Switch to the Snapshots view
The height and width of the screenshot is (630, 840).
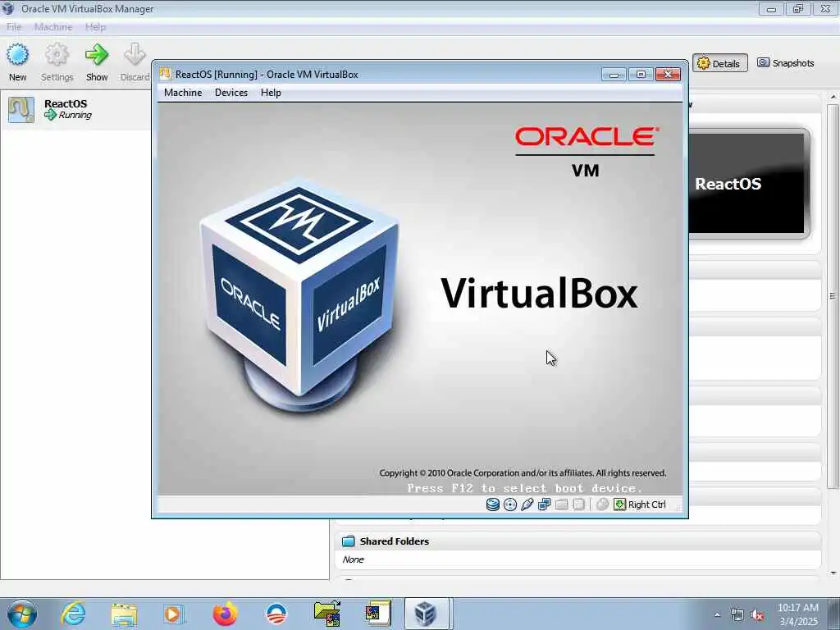tap(785, 63)
